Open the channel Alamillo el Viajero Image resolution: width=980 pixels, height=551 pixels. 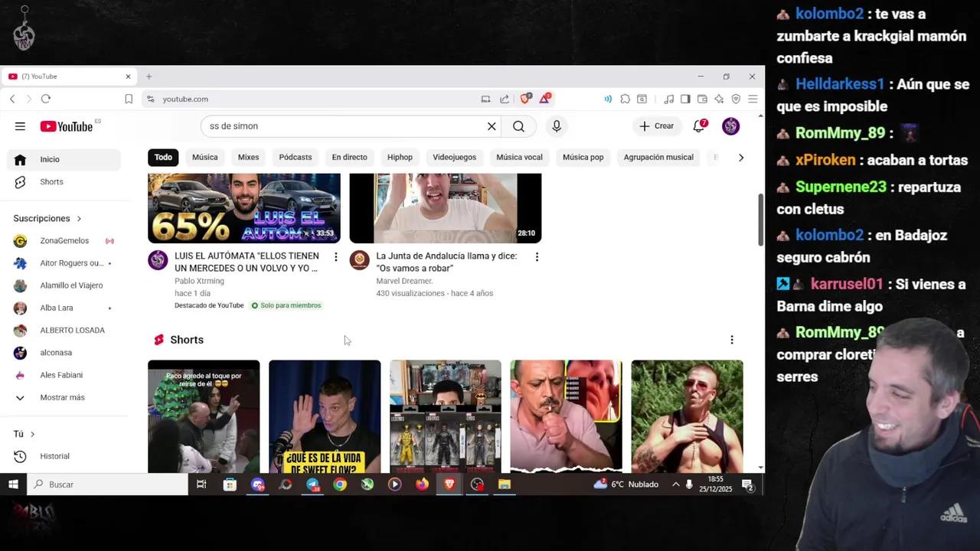coord(71,285)
